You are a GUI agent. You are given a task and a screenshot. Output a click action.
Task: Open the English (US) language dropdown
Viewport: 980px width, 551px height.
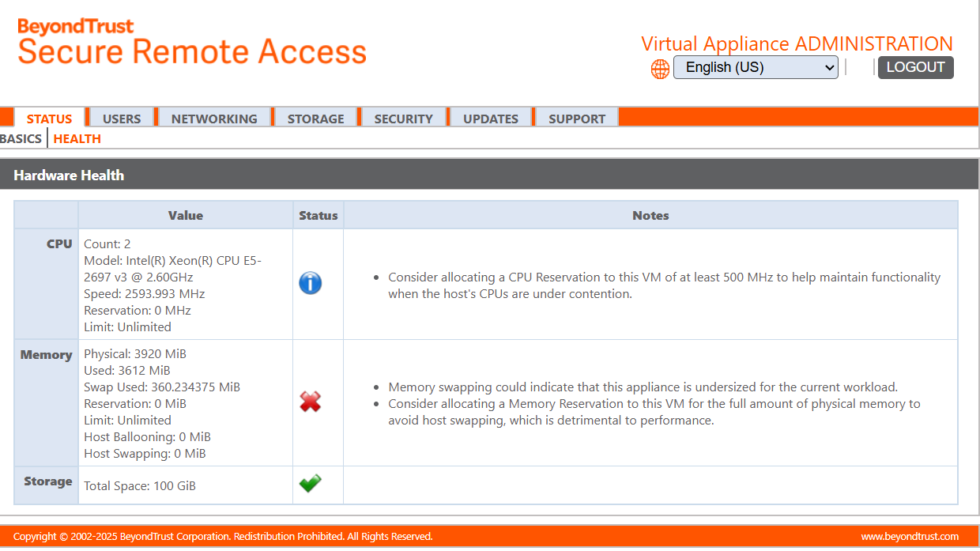coord(756,67)
